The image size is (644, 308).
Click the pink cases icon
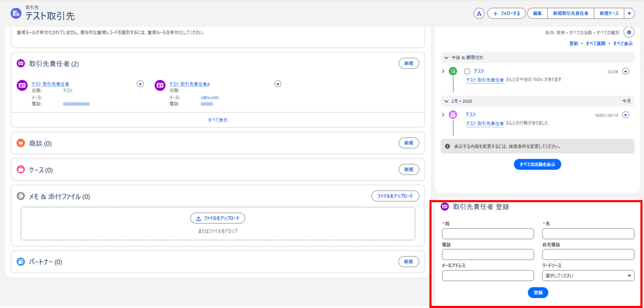[21, 169]
